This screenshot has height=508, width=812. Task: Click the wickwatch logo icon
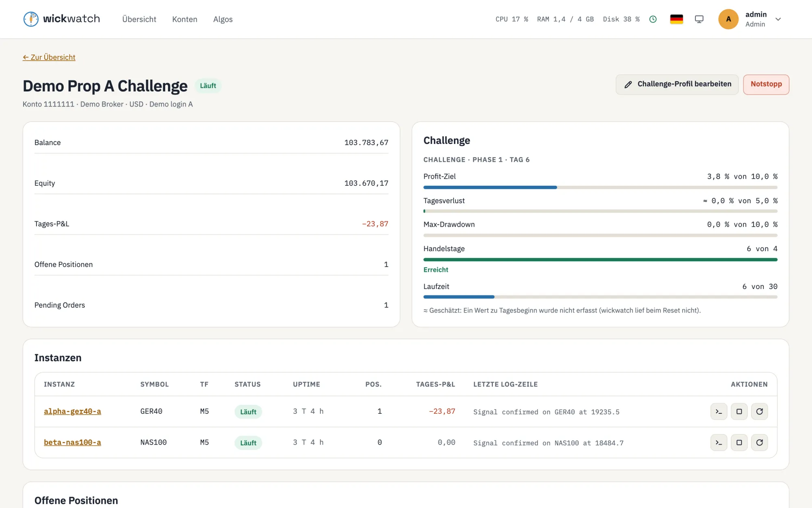tap(31, 19)
